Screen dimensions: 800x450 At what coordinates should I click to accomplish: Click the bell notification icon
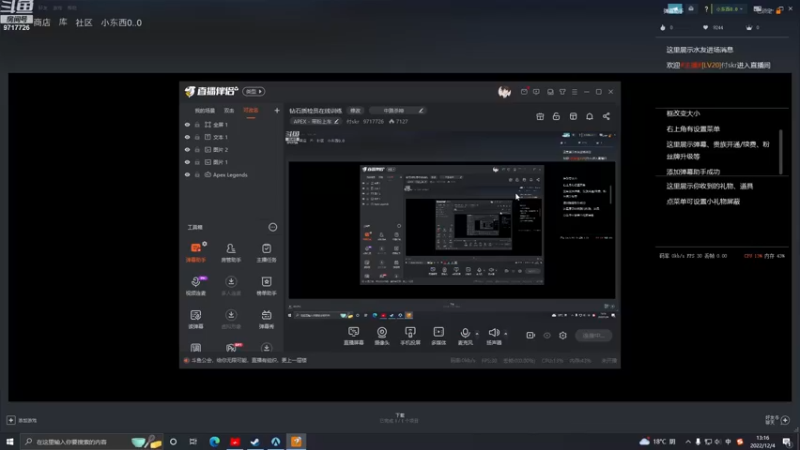589,116
